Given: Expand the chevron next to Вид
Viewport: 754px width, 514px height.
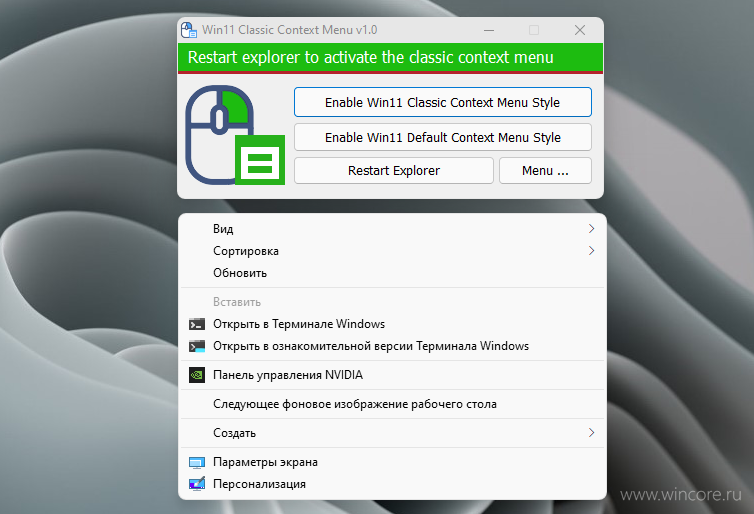Looking at the screenshot, I should click(591, 229).
